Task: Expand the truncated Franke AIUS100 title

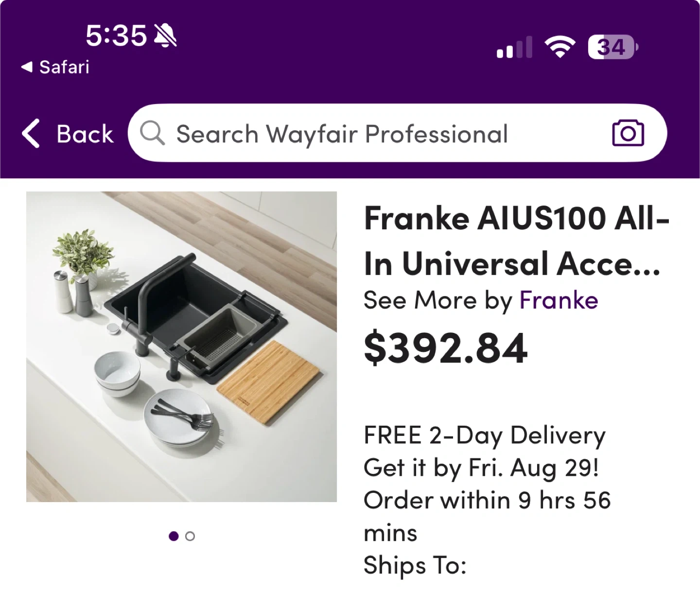Action: coord(516,241)
